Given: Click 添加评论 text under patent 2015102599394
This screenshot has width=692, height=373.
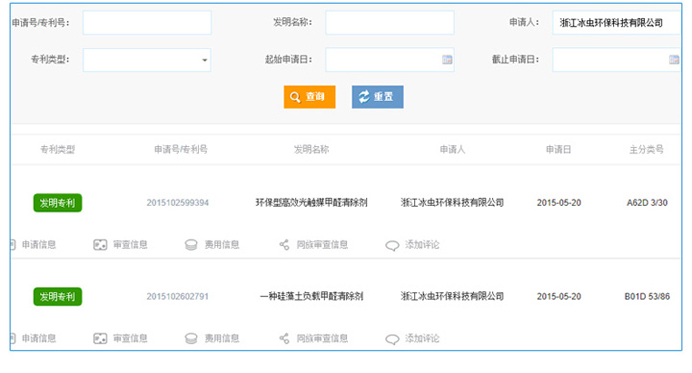Looking at the screenshot, I should pos(422,245).
